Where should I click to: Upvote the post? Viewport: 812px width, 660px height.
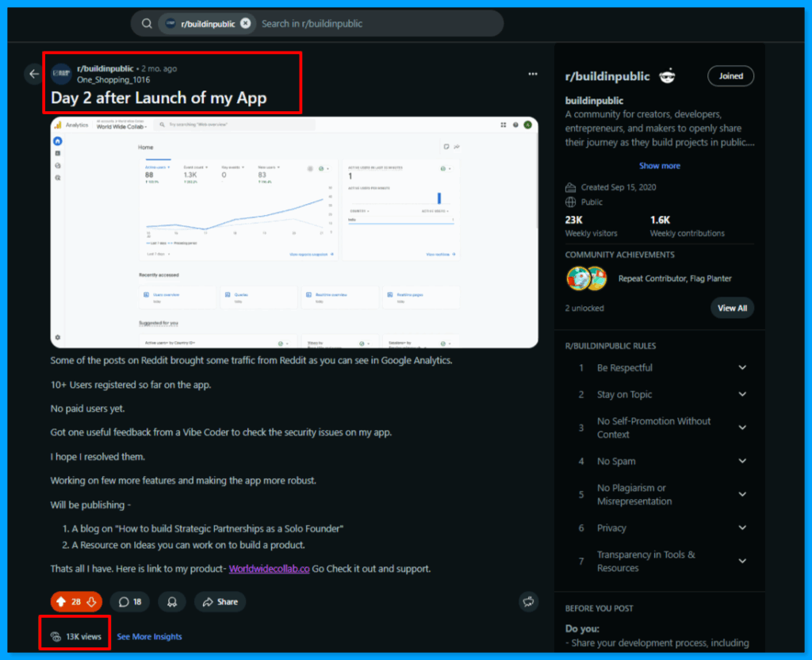tap(61, 601)
